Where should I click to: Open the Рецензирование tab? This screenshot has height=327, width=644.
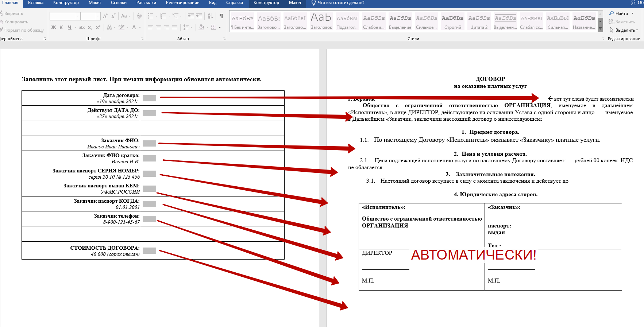coord(182,3)
